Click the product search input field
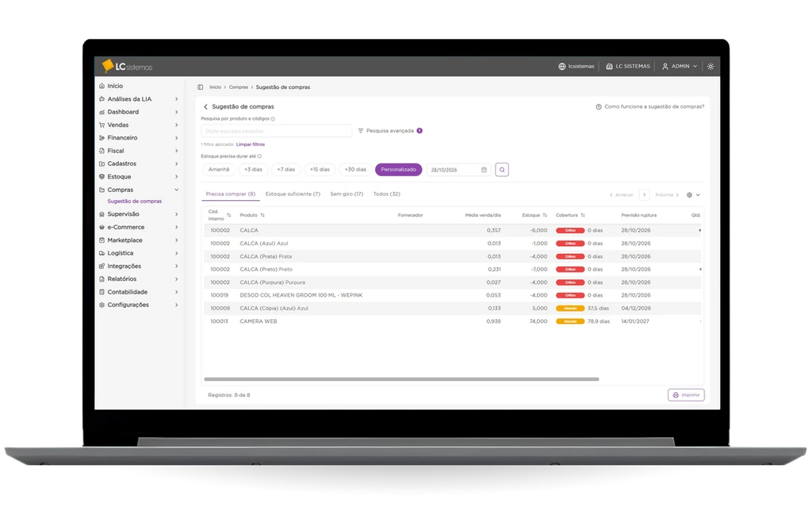 (x=277, y=131)
